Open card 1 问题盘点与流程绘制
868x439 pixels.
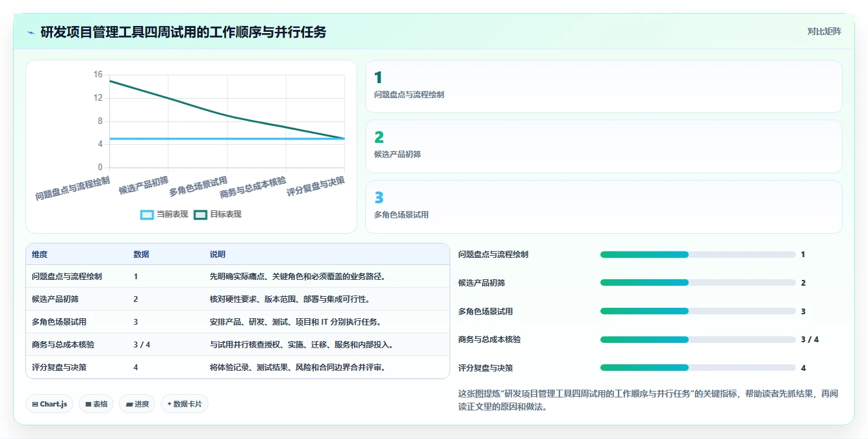[x=604, y=86]
